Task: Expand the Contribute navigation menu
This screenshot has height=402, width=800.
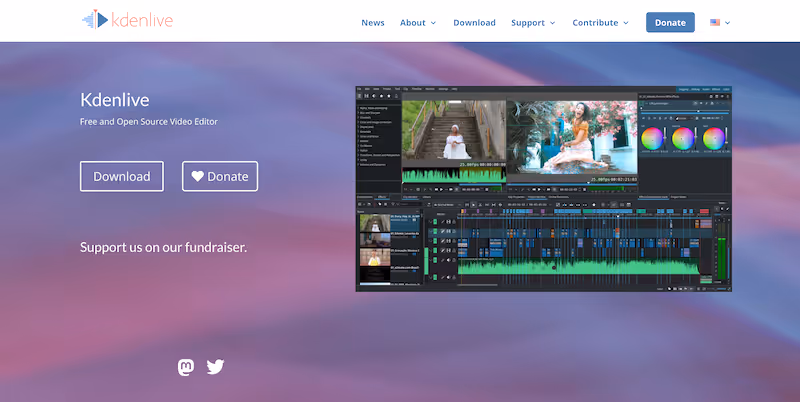Action: [x=601, y=22]
